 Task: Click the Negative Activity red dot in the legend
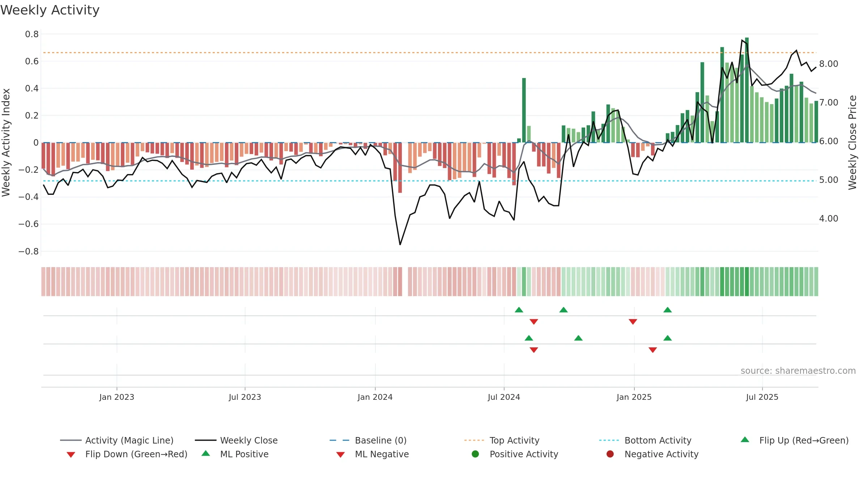(x=610, y=454)
